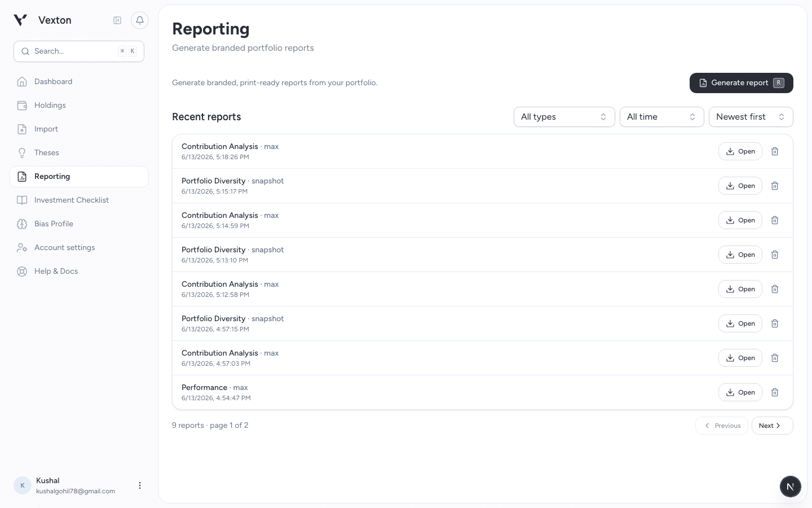
Task: Click the Search input field
Action: tap(79, 51)
